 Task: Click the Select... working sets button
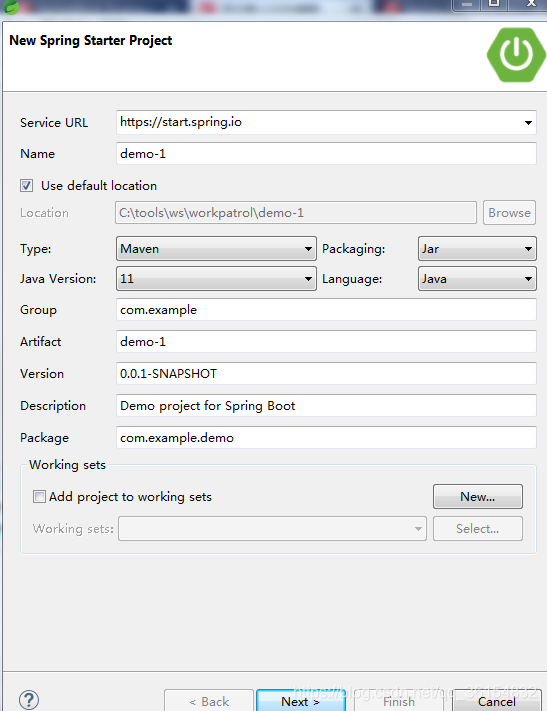point(478,529)
